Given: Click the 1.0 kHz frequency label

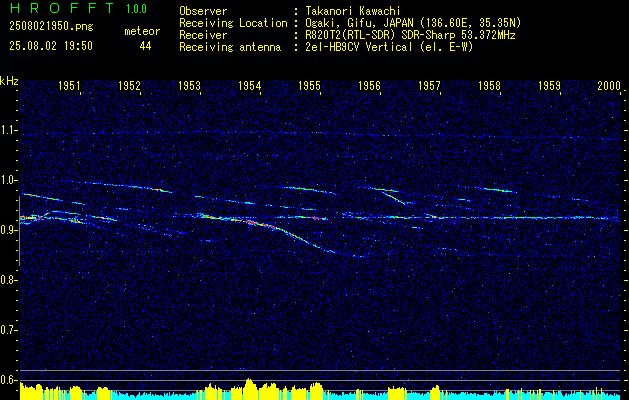Looking at the screenshot, I should [x=7, y=180].
